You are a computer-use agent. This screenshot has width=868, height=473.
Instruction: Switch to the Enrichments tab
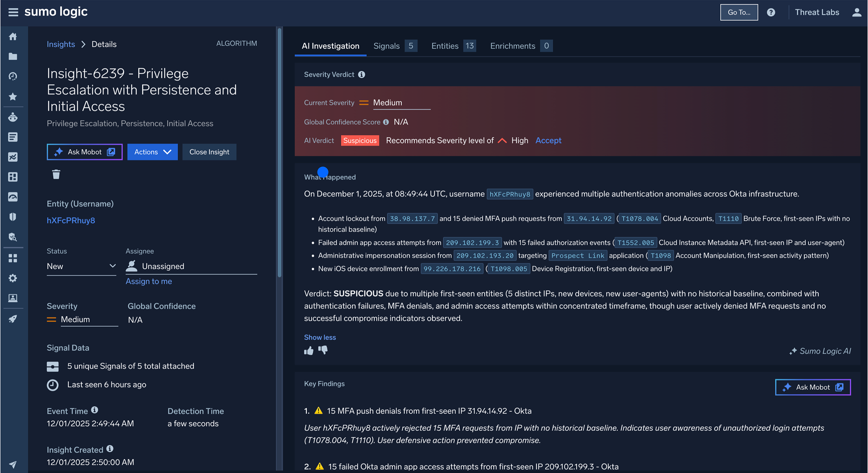(521, 46)
